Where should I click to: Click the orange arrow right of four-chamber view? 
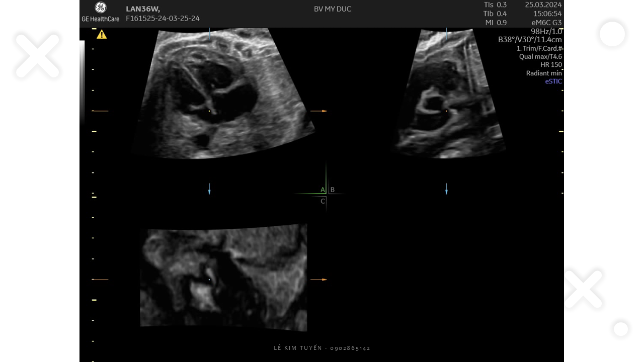318,111
